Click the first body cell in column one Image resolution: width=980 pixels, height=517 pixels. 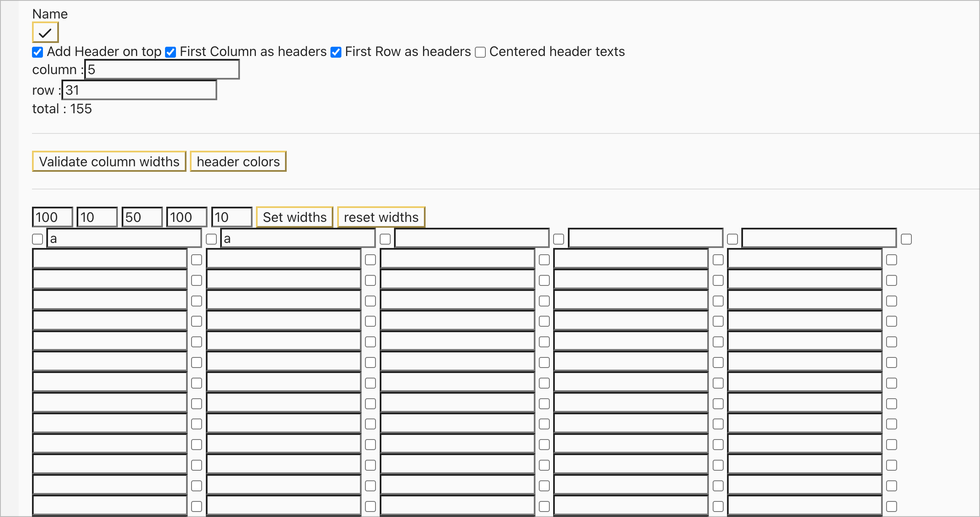click(110, 259)
